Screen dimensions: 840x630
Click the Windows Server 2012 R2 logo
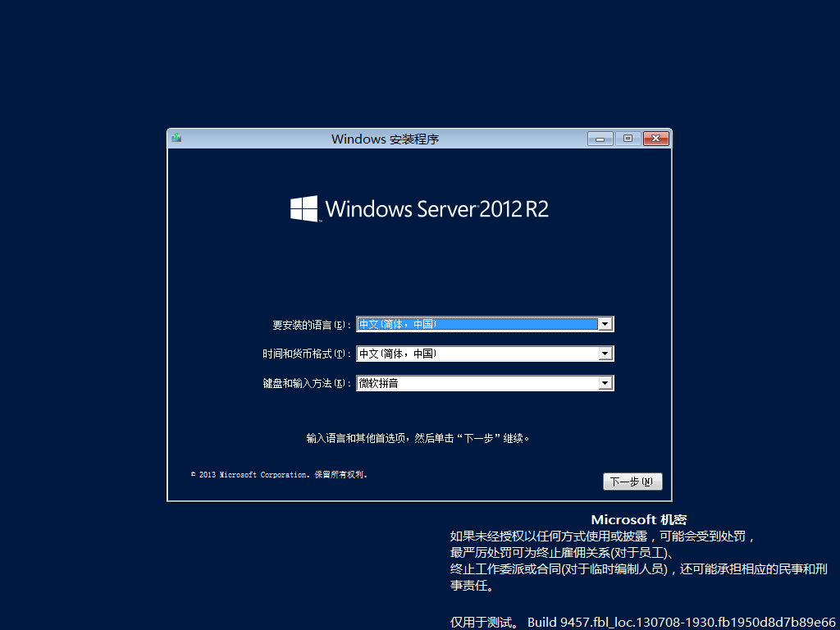pos(420,208)
